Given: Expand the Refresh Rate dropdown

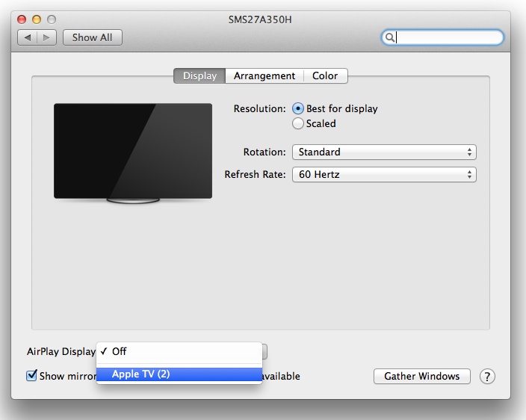Looking at the screenshot, I should (384, 174).
